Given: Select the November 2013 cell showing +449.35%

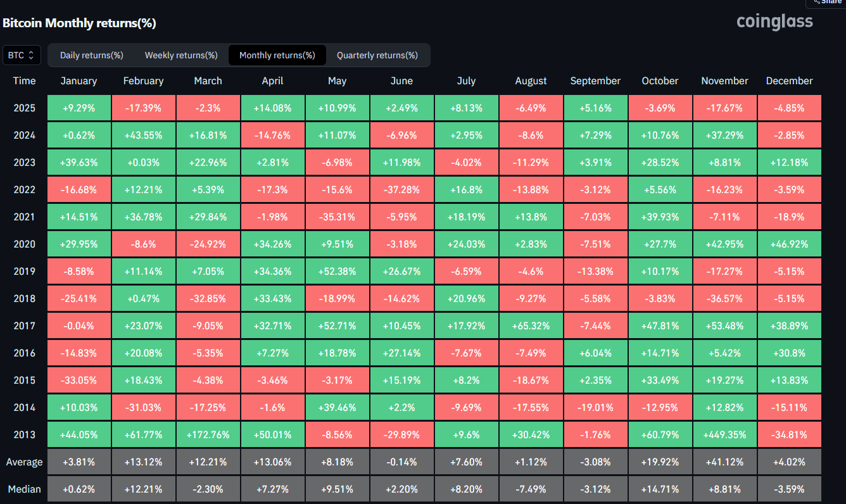Looking at the screenshot, I should [x=724, y=434].
